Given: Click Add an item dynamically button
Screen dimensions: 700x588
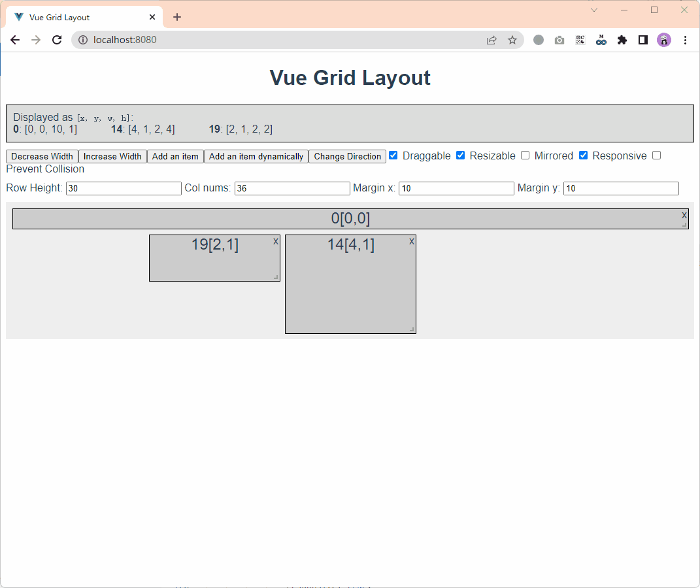Looking at the screenshot, I should click(256, 157).
